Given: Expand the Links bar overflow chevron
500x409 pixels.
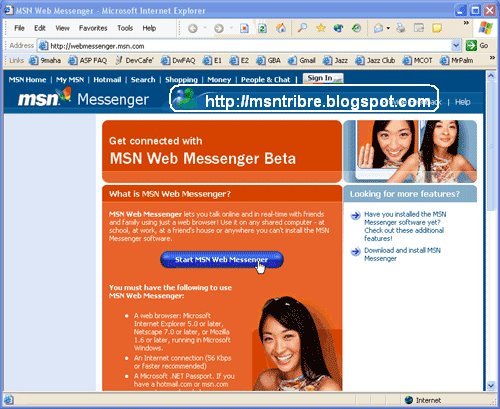Looking at the screenshot, I should 492,58.
